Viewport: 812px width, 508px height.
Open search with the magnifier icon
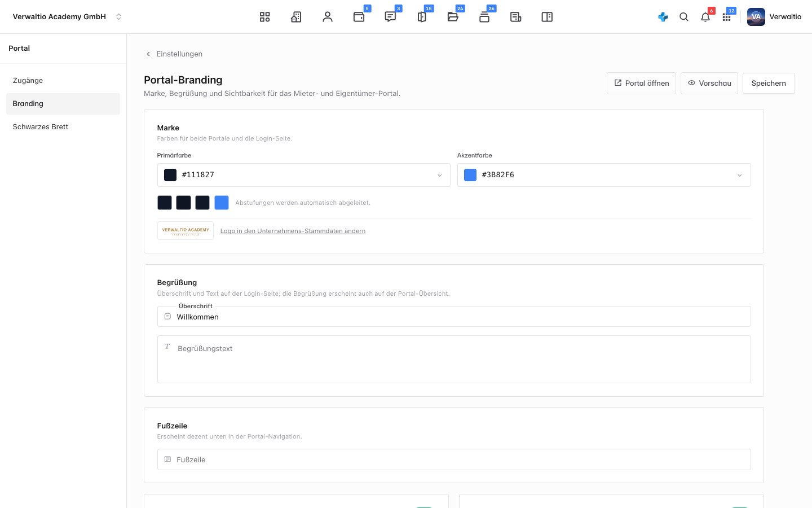pos(684,17)
